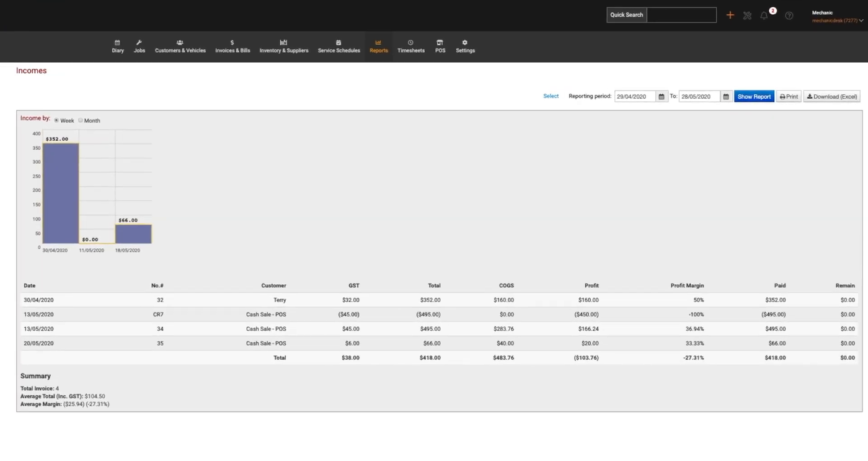The width and height of the screenshot is (868, 461).
Task: Open Customers & Vehicles menu
Action: click(180, 47)
